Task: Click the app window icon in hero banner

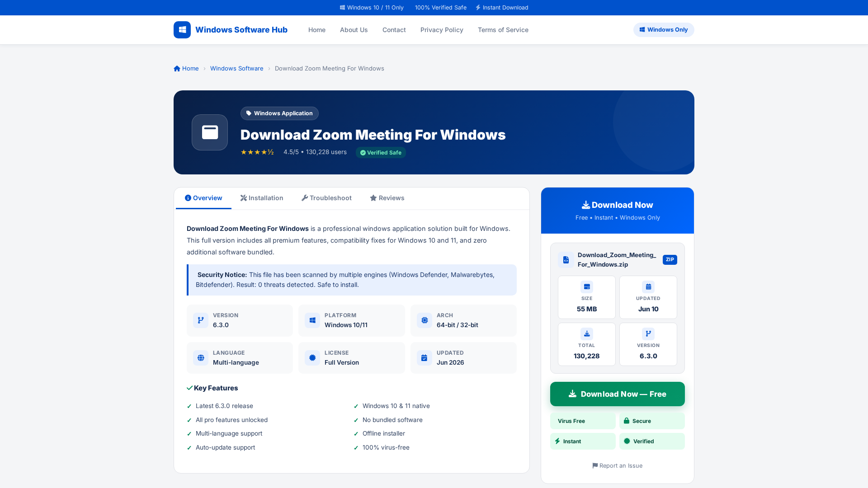Action: tap(210, 132)
